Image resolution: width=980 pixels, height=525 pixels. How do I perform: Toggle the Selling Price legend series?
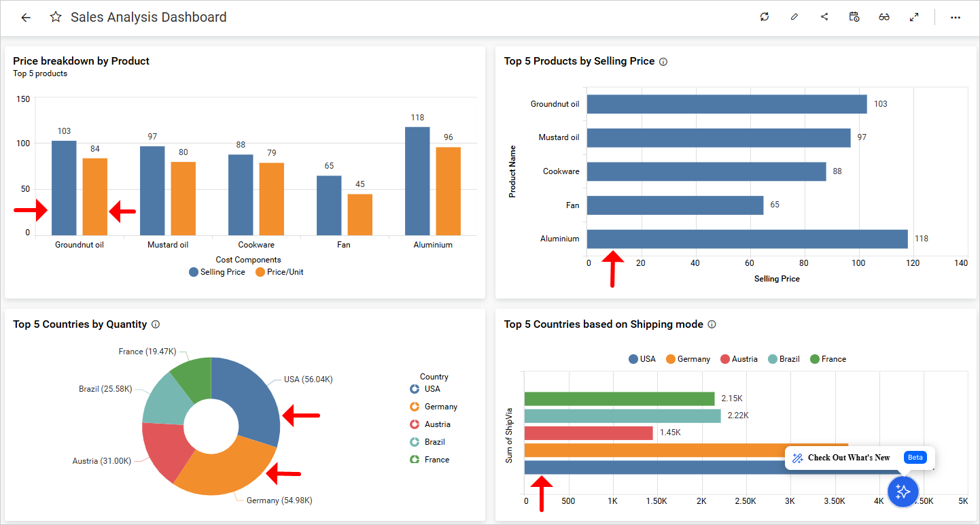point(217,272)
